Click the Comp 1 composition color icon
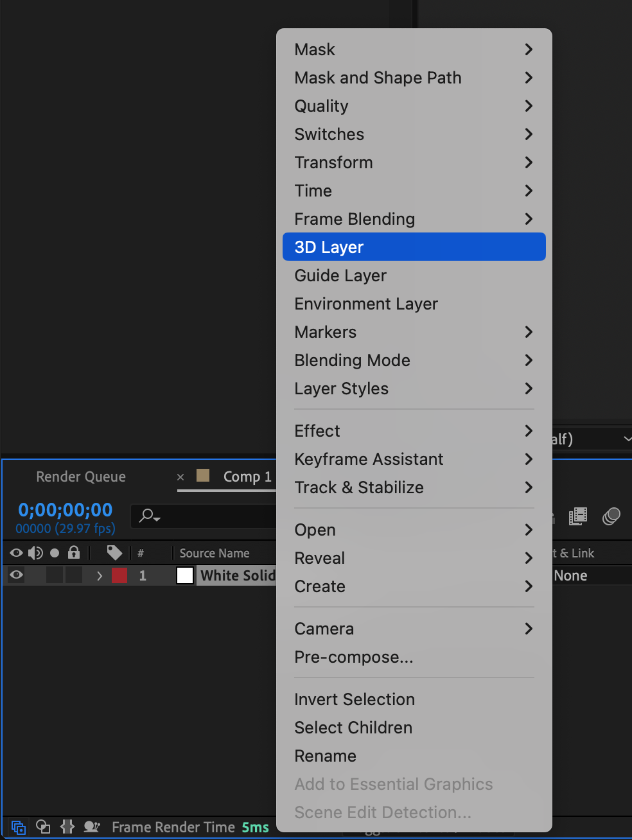The height and width of the screenshot is (840, 632). pos(203,475)
